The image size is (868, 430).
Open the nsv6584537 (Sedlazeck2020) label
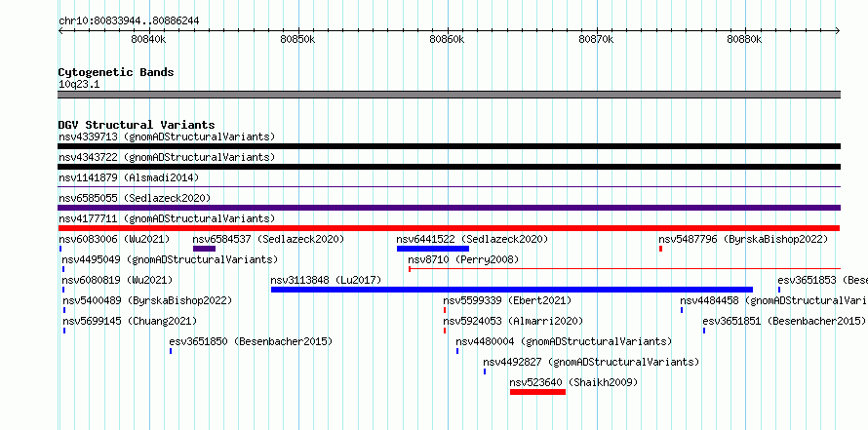268,239
